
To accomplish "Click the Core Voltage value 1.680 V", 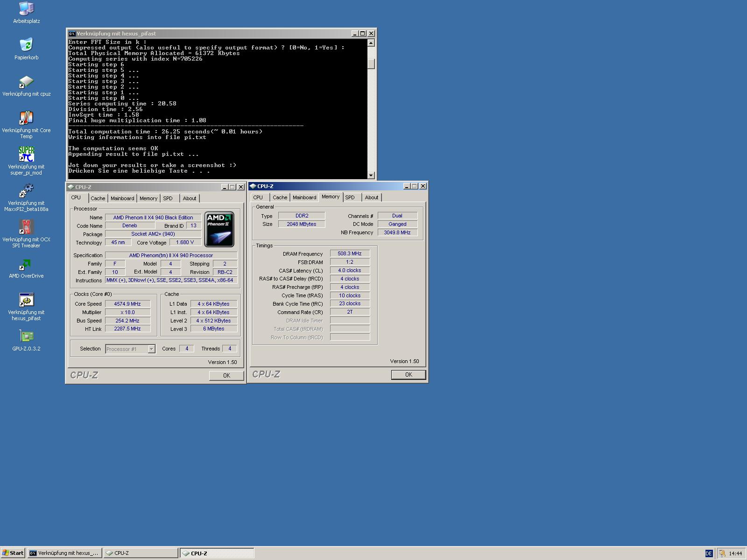I will tap(185, 242).
